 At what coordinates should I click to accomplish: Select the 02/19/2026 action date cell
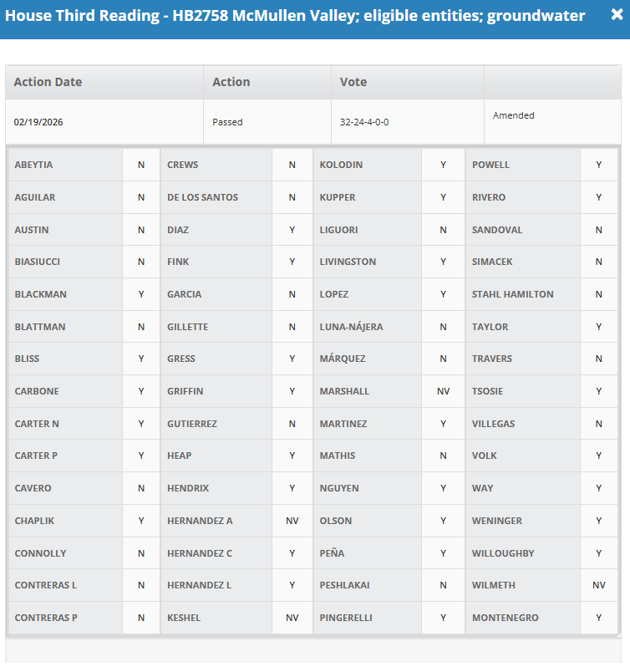point(38,122)
